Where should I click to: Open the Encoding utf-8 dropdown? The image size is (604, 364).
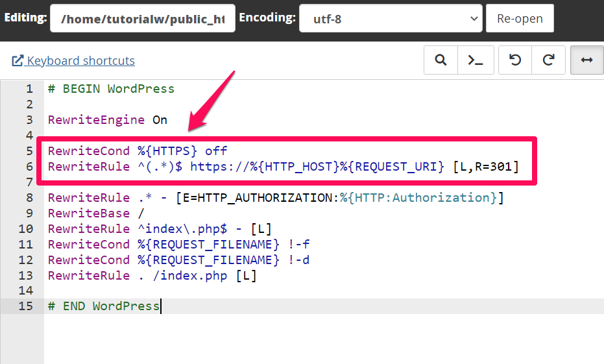[x=391, y=18]
